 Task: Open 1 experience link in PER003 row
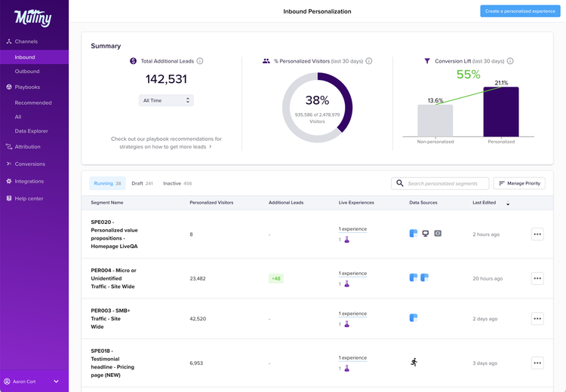(x=352, y=314)
